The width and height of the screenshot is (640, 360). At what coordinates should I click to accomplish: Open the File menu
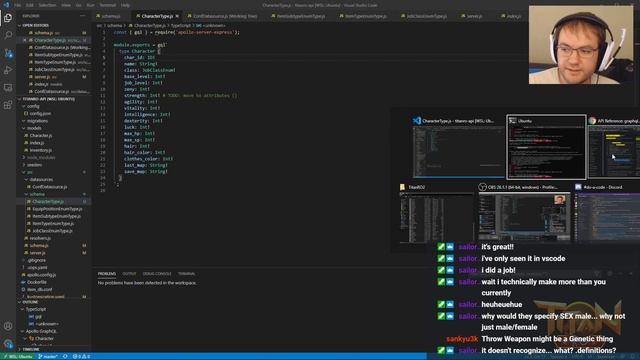18,5
